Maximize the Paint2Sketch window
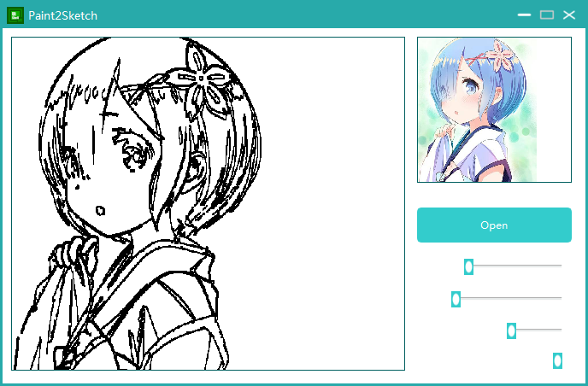588x386 pixels. coord(546,15)
